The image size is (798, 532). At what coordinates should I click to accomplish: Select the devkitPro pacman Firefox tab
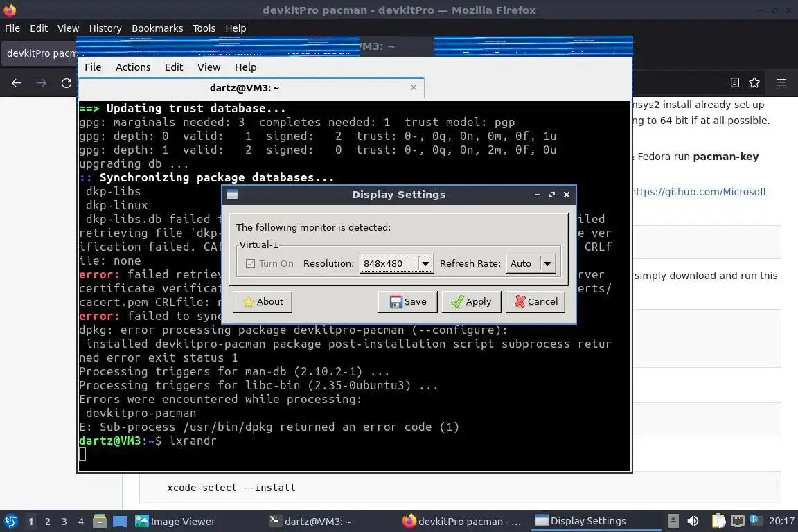point(41,53)
